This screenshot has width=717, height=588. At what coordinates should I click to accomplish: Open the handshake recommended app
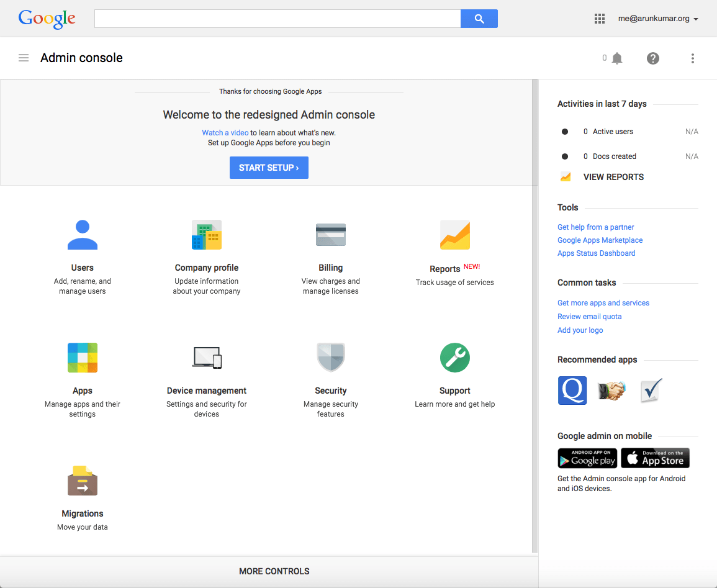coord(611,391)
